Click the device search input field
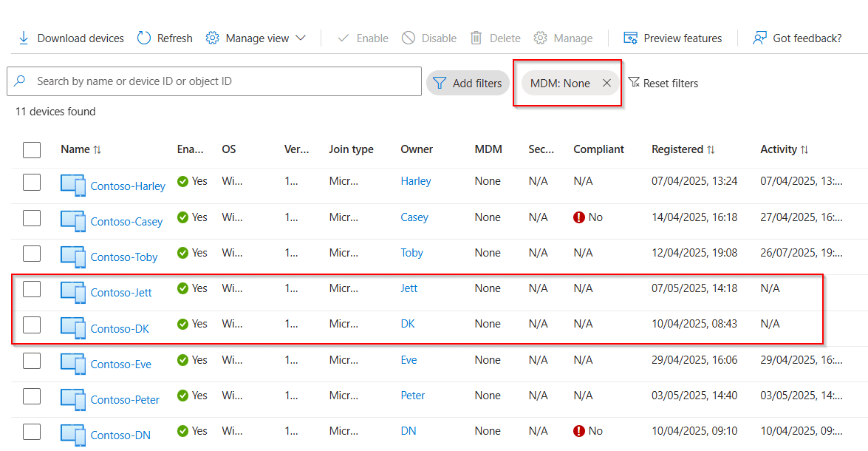This screenshot has height=451, width=868. (214, 81)
